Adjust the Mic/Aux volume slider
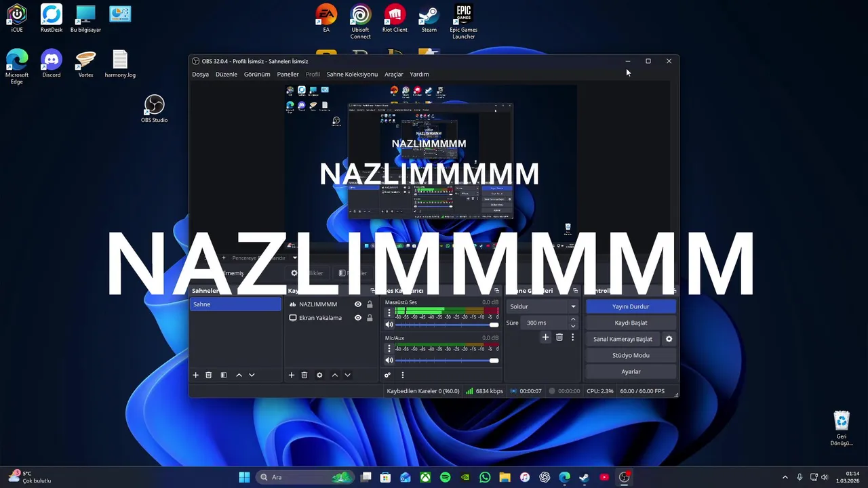The height and width of the screenshot is (488, 868). point(446,360)
